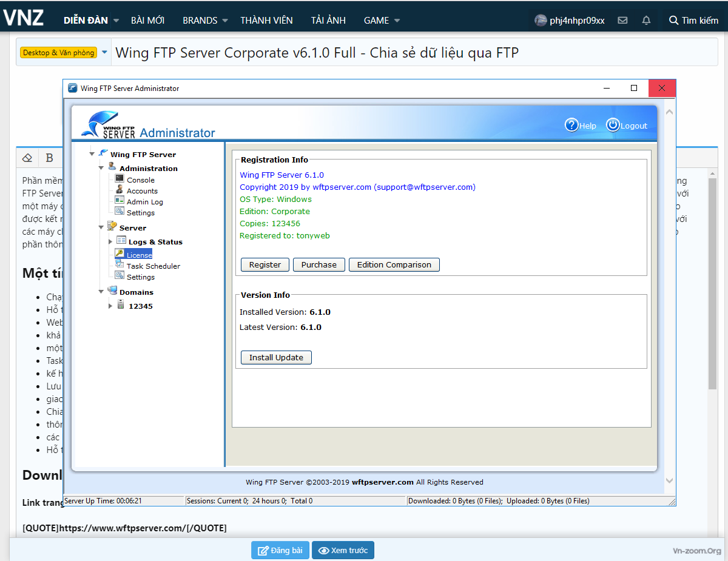Image resolution: width=728 pixels, height=561 pixels.
Task: Click the Wing FTP window scroll down arrow
Action: (x=669, y=480)
